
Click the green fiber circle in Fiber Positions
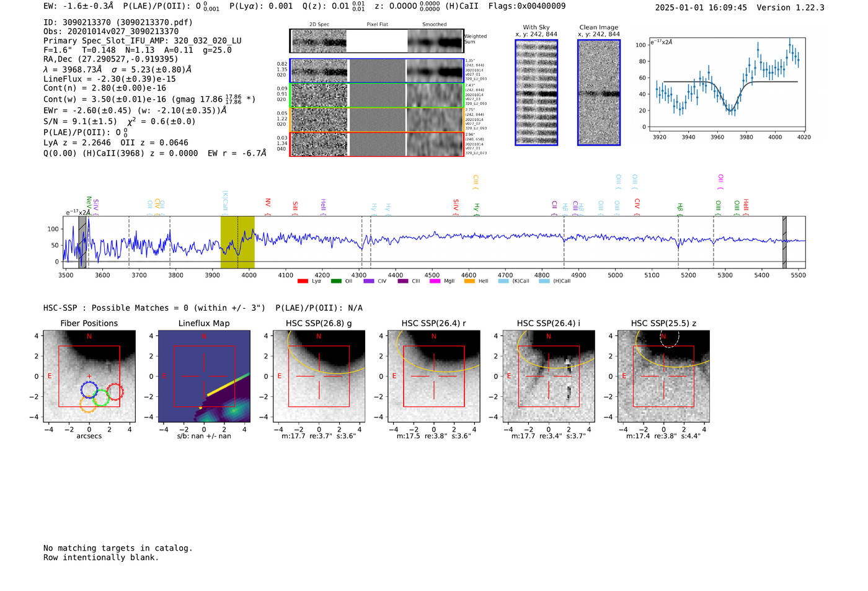coord(102,398)
